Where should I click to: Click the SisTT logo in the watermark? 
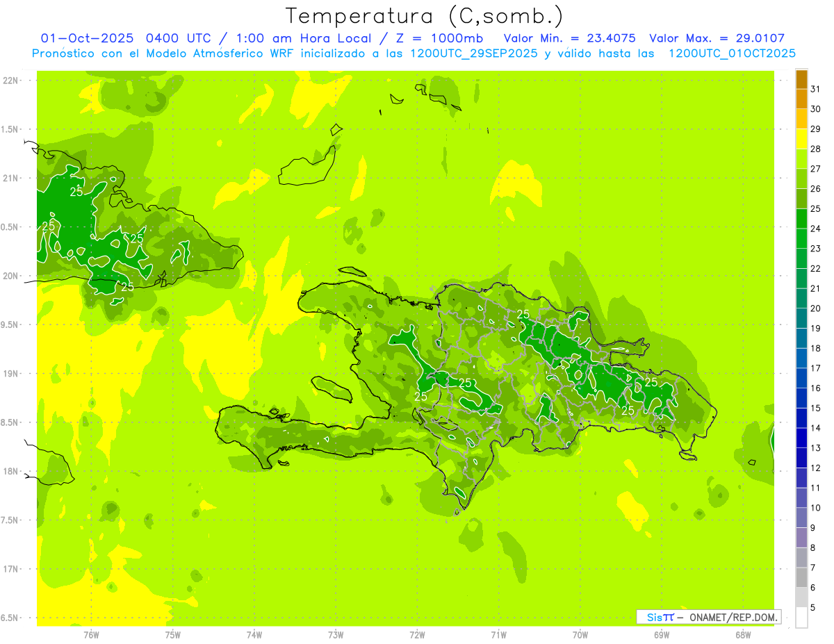(660, 617)
